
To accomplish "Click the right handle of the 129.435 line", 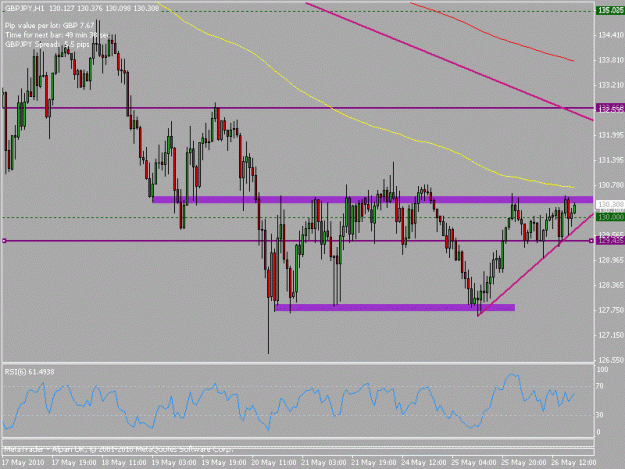I will (591, 241).
